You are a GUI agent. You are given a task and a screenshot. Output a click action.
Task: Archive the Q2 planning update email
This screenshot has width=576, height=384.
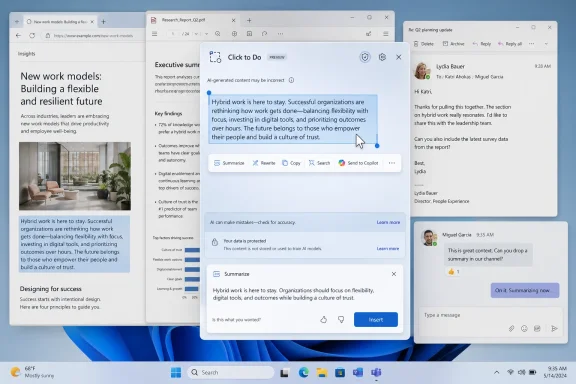pos(454,44)
